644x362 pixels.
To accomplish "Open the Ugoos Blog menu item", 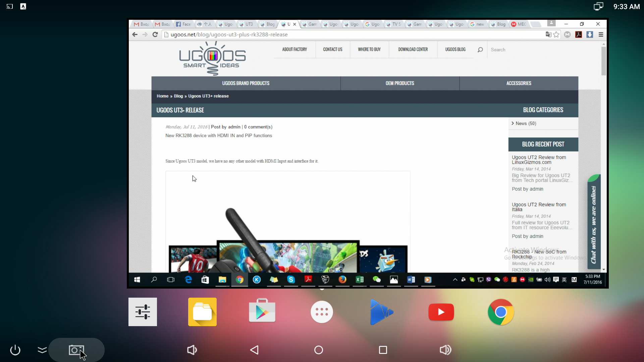I will 455,49.
